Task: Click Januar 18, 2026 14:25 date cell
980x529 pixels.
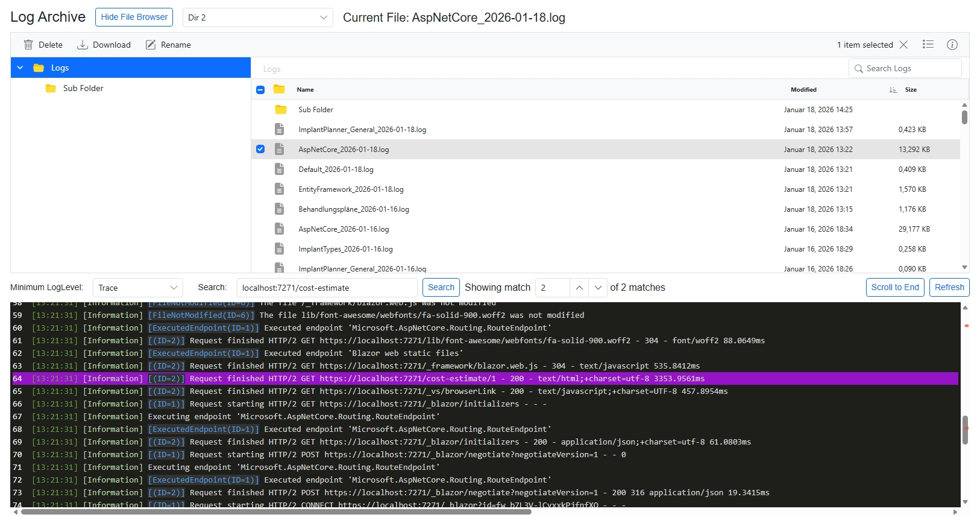Action: [818, 109]
